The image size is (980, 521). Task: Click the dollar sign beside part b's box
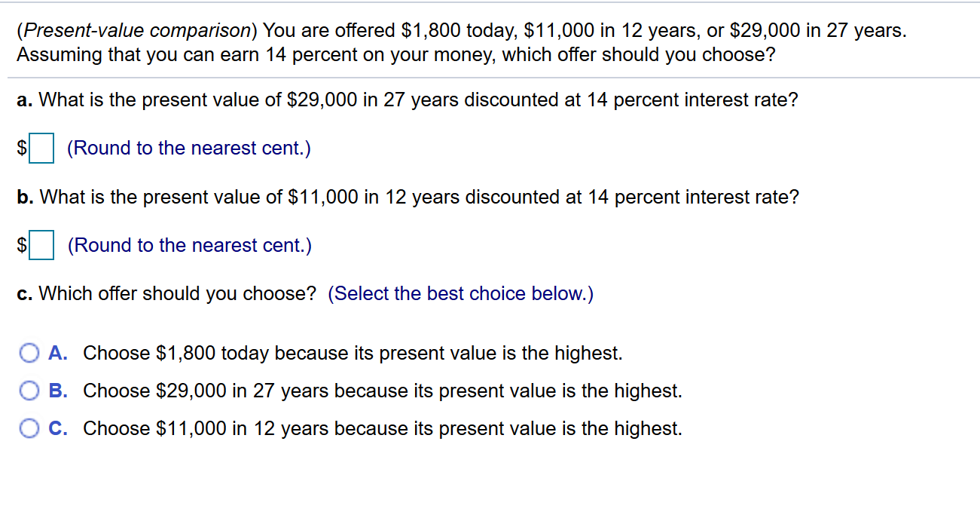tap(23, 245)
